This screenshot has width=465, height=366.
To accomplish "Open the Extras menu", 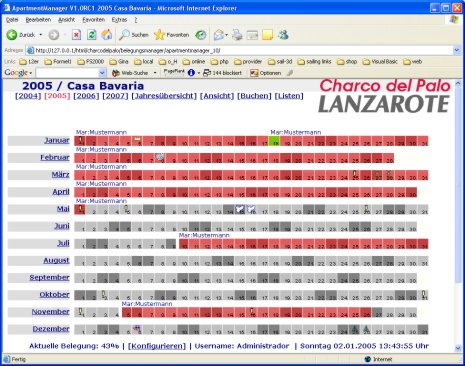I will point(119,20).
